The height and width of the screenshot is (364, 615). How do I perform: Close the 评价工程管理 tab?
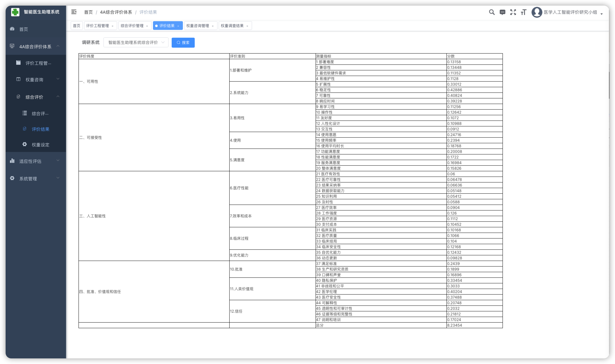[x=112, y=26]
